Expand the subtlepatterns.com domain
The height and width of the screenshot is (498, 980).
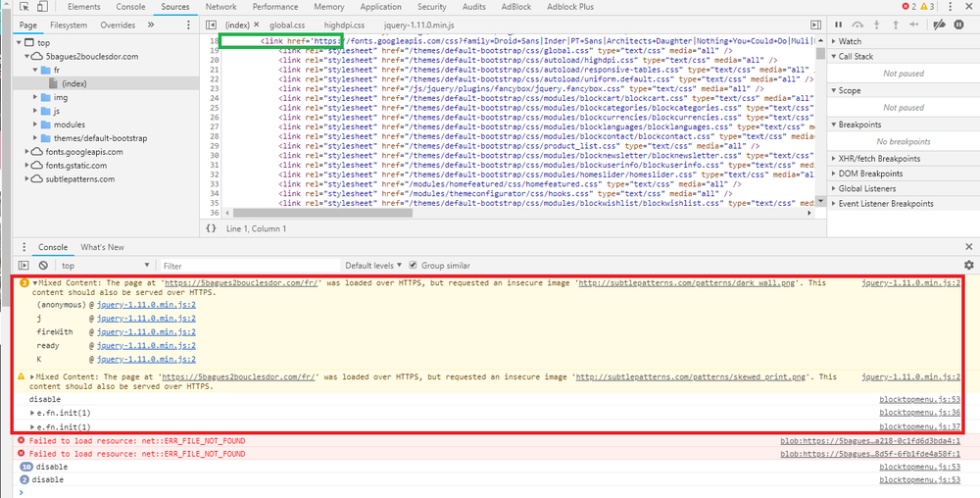coord(26,179)
